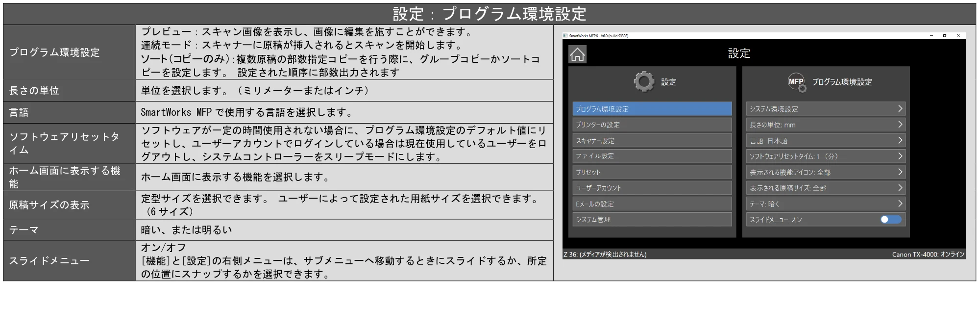Open Eメールの設定 menu item
Image resolution: width=980 pixels, height=332 pixels.
click(652, 204)
